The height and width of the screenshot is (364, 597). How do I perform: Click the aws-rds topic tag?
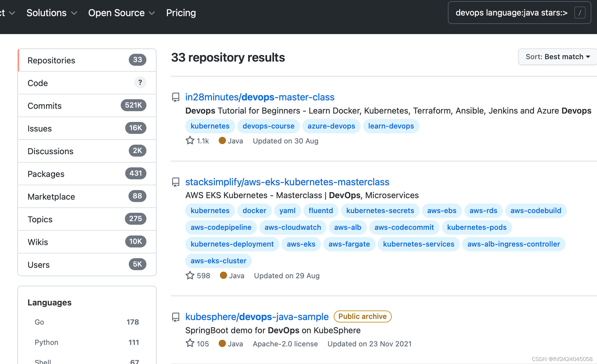point(483,211)
